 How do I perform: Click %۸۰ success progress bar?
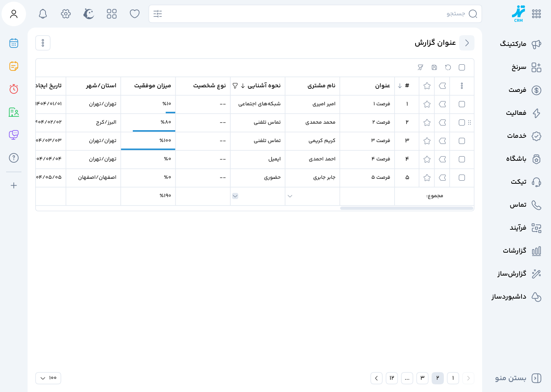pyautogui.click(x=154, y=131)
